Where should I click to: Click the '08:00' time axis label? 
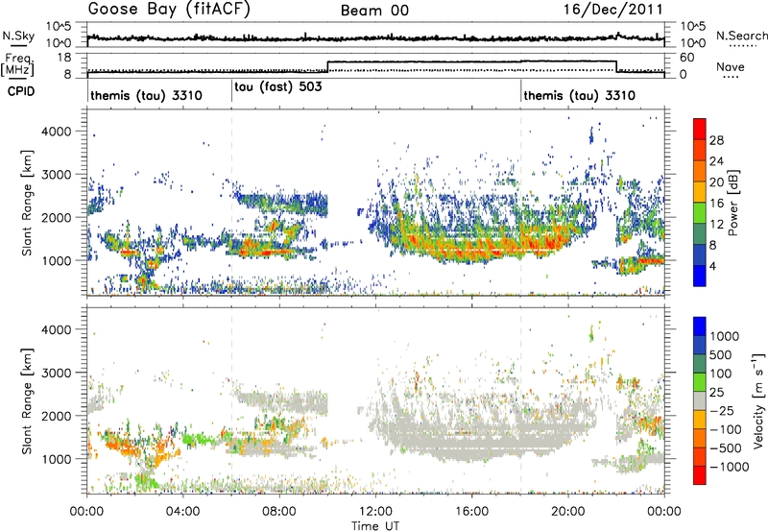[x=279, y=512]
